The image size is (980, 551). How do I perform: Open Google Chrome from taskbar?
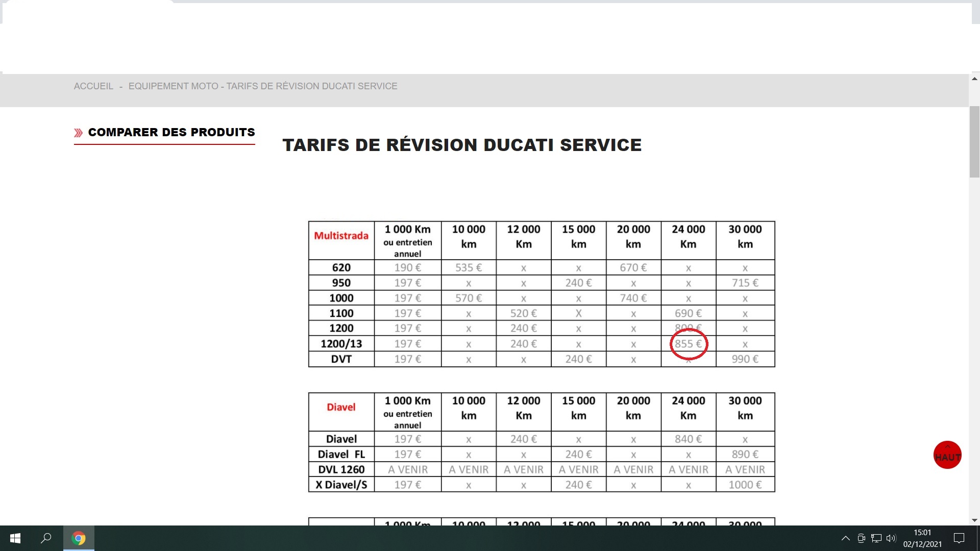pos(79,538)
